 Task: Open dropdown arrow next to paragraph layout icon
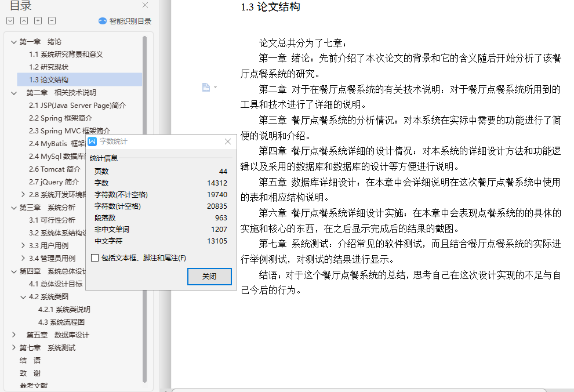click(215, 87)
